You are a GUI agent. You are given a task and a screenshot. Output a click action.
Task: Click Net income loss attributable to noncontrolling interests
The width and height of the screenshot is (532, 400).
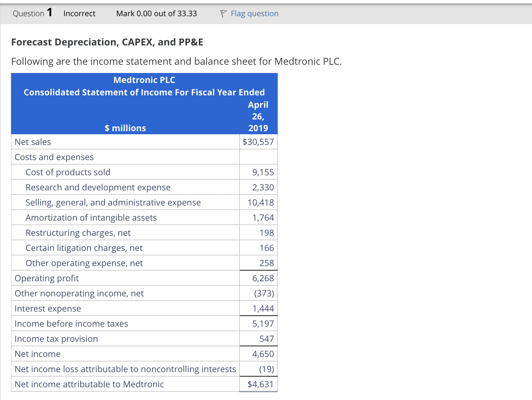[125, 369]
